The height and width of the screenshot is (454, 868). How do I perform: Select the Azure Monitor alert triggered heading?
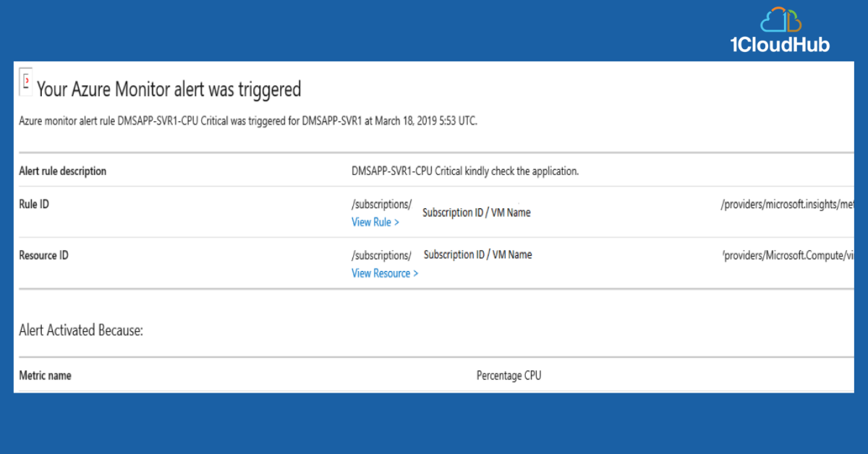tap(169, 89)
